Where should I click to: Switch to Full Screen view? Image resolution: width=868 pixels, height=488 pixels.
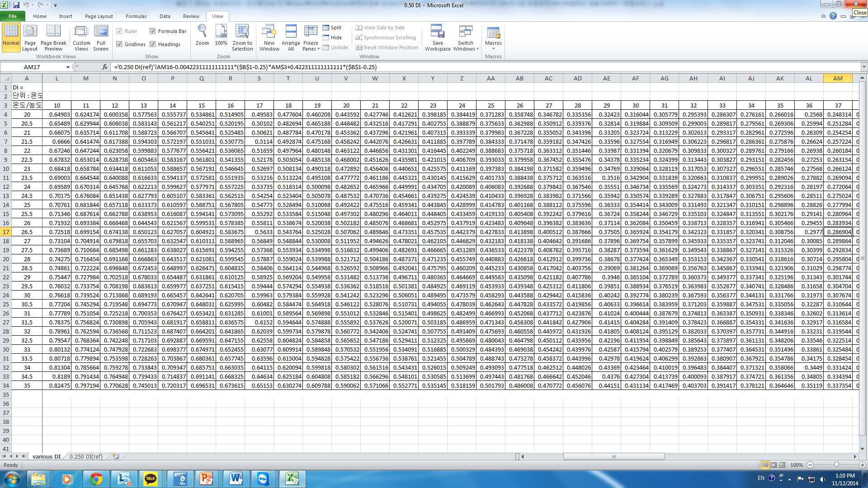101,38
